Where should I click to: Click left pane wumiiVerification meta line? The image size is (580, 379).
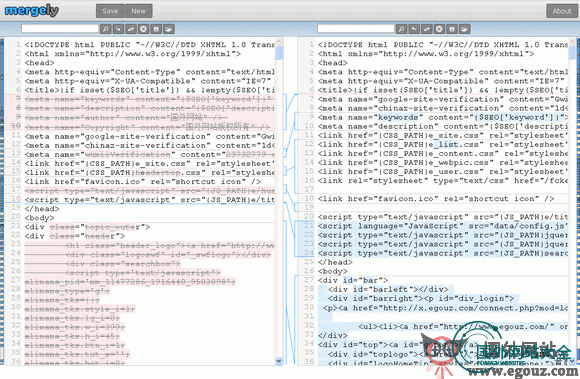149,154
